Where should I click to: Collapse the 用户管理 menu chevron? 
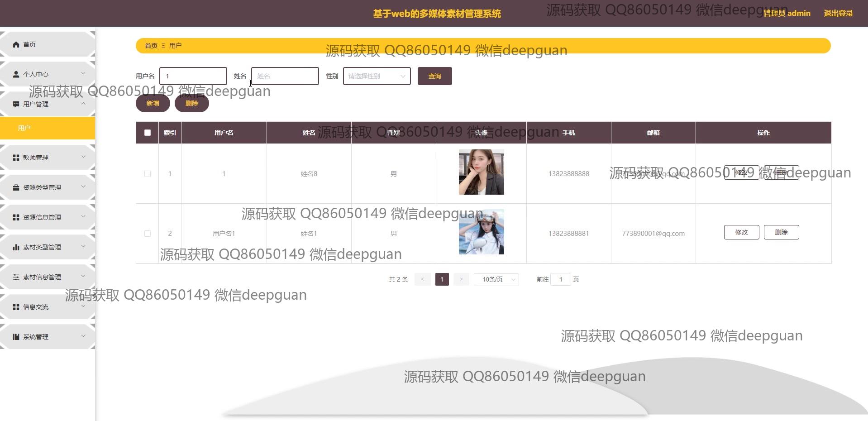coord(83,103)
